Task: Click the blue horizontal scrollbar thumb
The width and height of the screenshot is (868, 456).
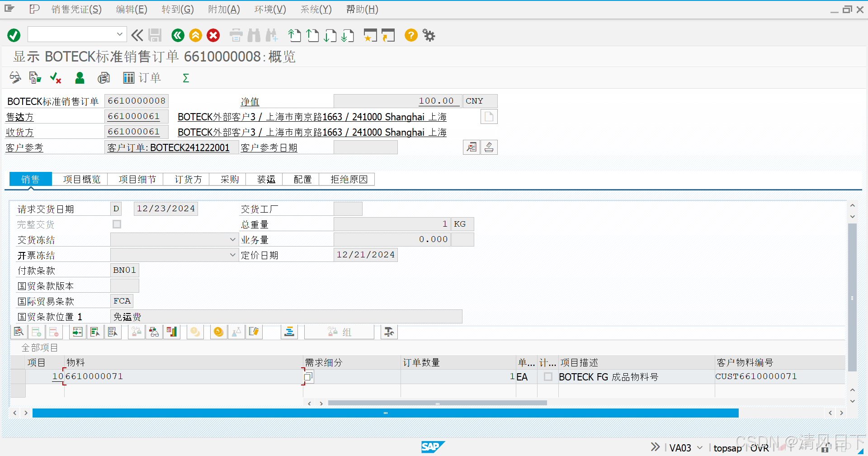Action: coord(385,413)
